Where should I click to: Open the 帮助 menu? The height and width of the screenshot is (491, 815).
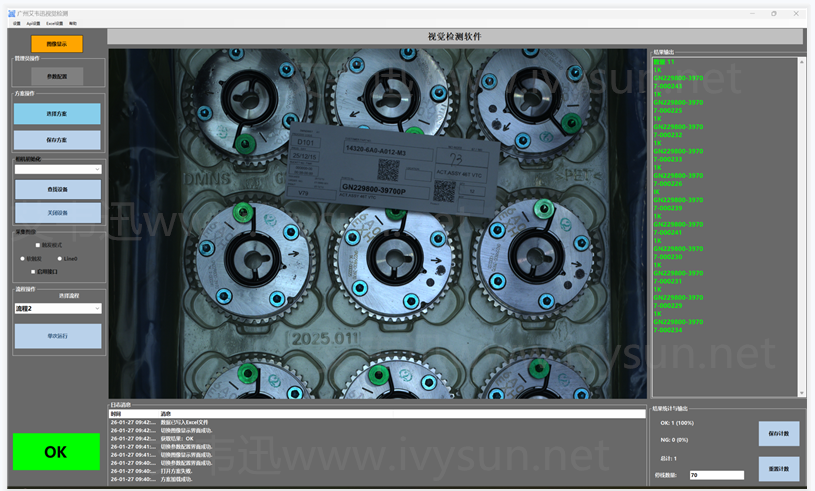pos(73,23)
